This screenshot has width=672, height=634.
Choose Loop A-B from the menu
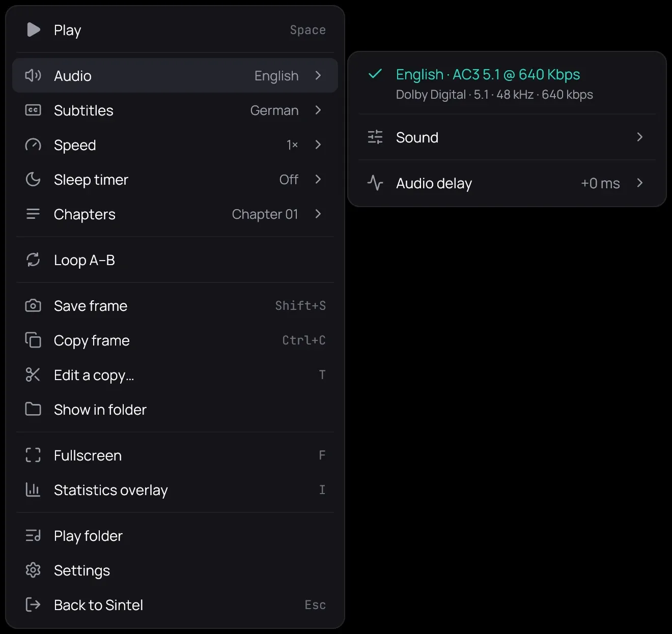click(175, 260)
